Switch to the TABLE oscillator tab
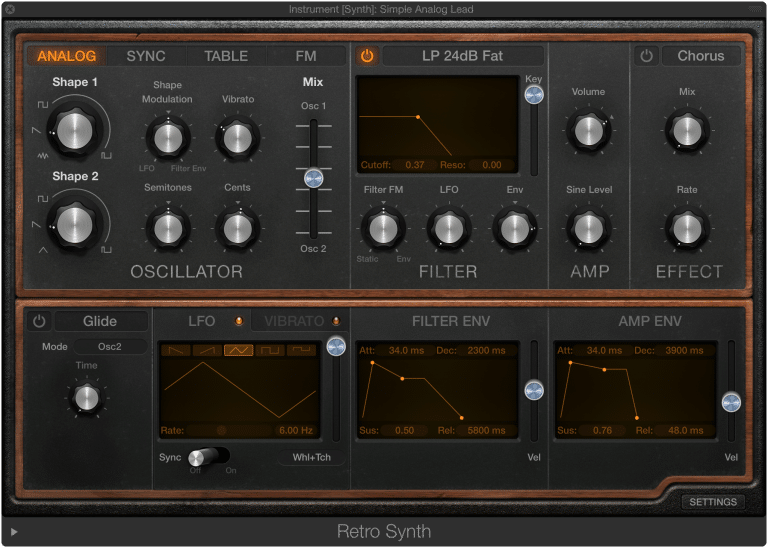The width and height of the screenshot is (768, 548). [x=226, y=56]
